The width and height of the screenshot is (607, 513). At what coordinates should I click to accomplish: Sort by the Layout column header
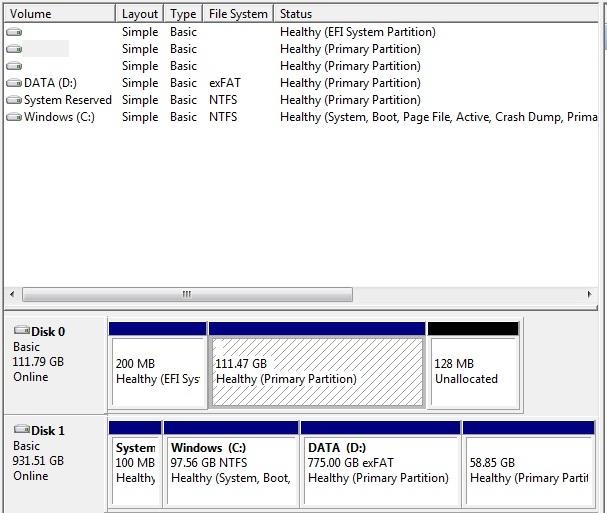pyautogui.click(x=139, y=14)
